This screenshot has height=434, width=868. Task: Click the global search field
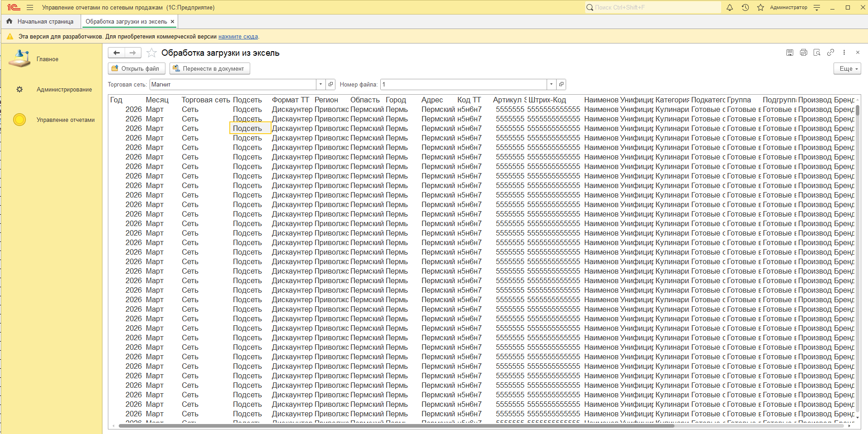(x=653, y=7)
